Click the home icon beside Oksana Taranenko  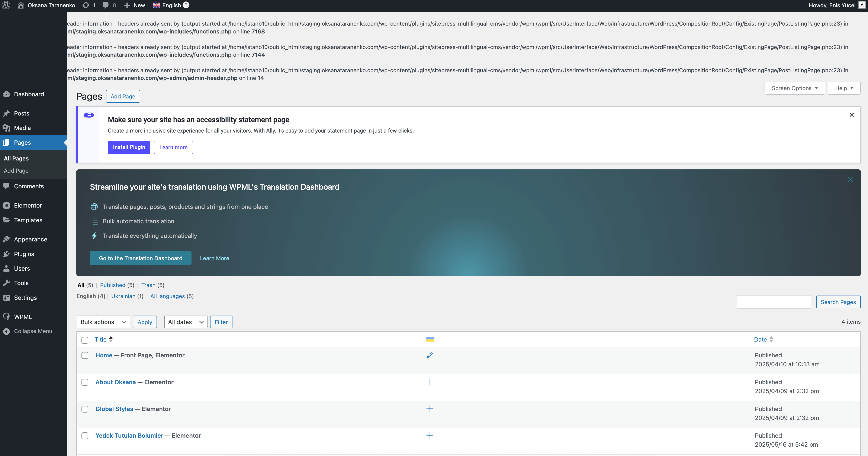click(20, 5)
